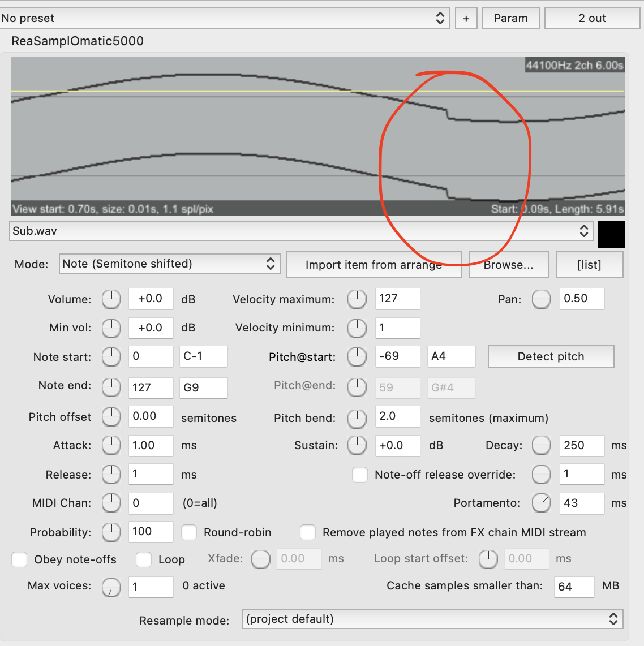
Task: Click the black color swatch
Action: (611, 234)
